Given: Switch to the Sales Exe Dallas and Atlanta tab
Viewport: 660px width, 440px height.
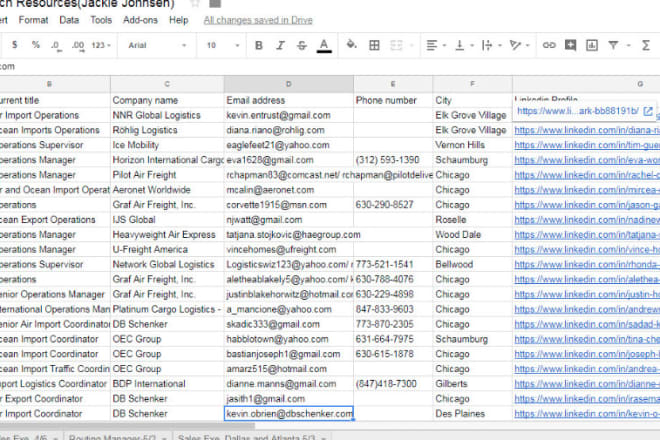Looking at the screenshot, I should (x=251, y=436).
